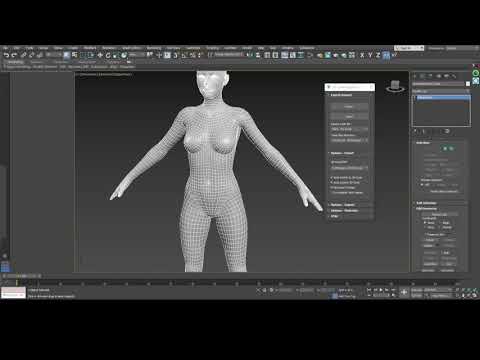Pick the Select and Move tool
Viewport: 480px width, 360px height.
click(100, 55)
